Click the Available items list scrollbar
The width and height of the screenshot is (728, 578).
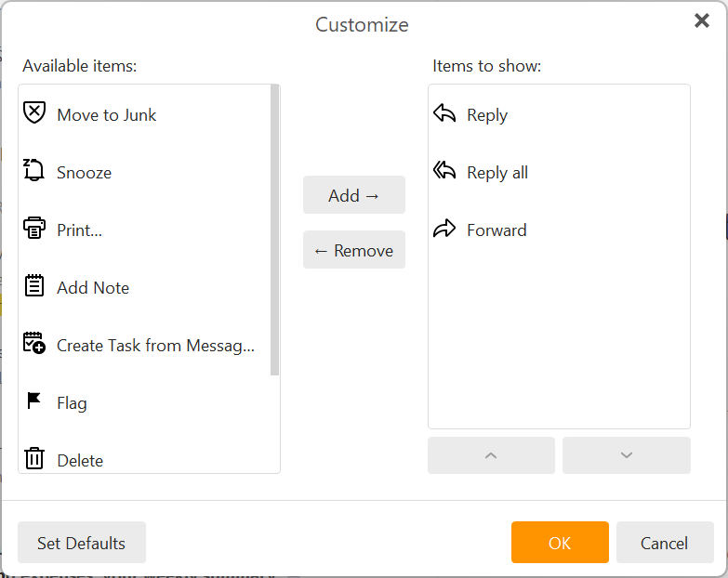274,230
